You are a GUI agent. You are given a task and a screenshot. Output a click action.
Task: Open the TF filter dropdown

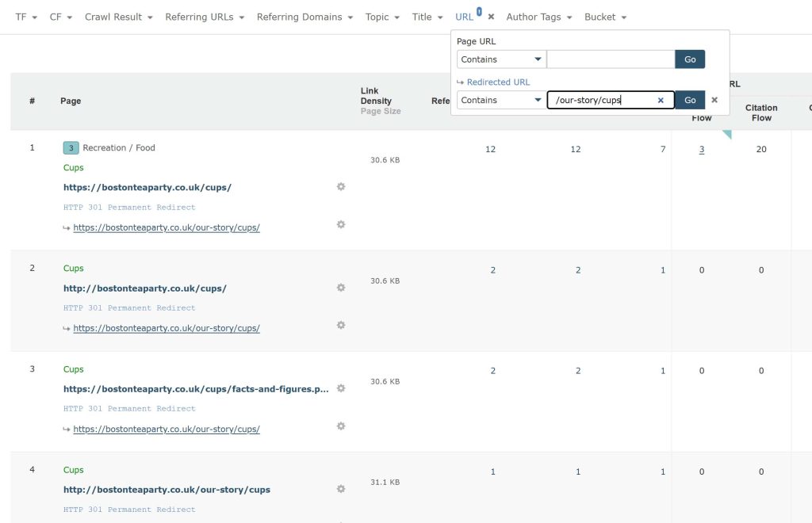[26, 17]
